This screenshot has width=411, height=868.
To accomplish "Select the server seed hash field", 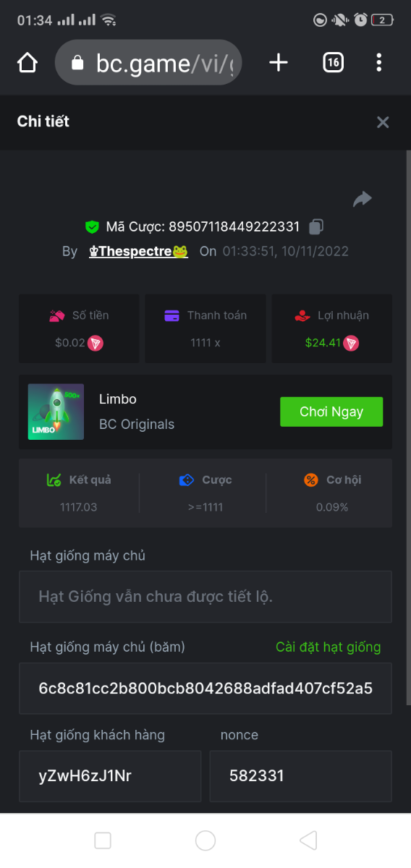I will point(205,688).
